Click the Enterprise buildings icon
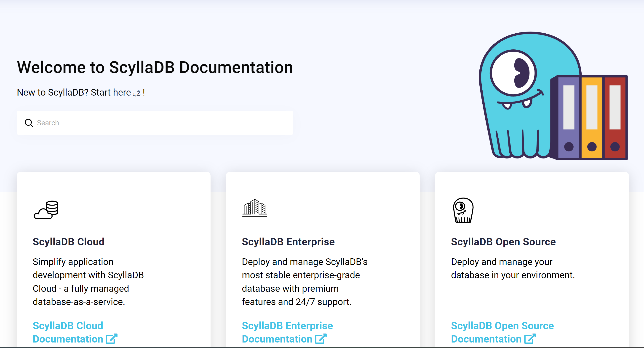Image resolution: width=644 pixels, height=348 pixels. (254, 208)
